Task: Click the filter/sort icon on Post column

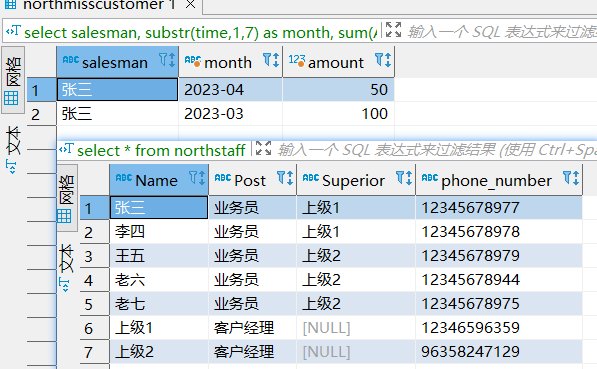Action: coord(285,178)
